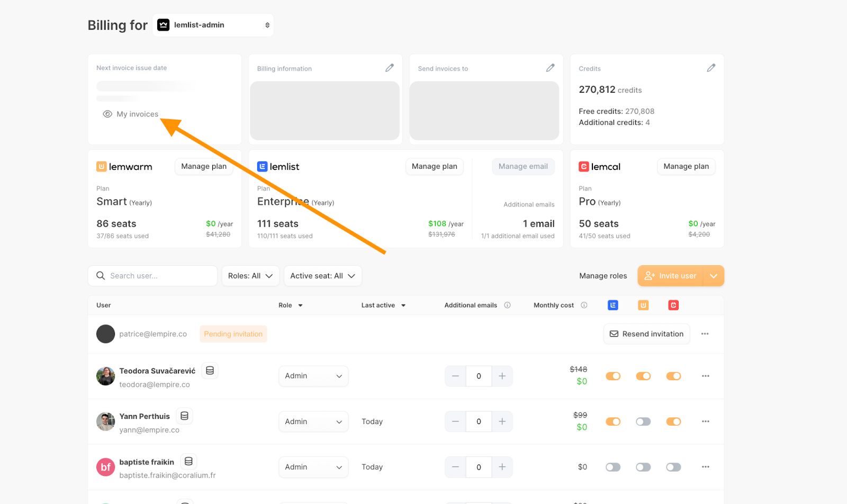This screenshot has width=847, height=504.
Task: Edit Billing information with pencil icon
Action: click(390, 68)
